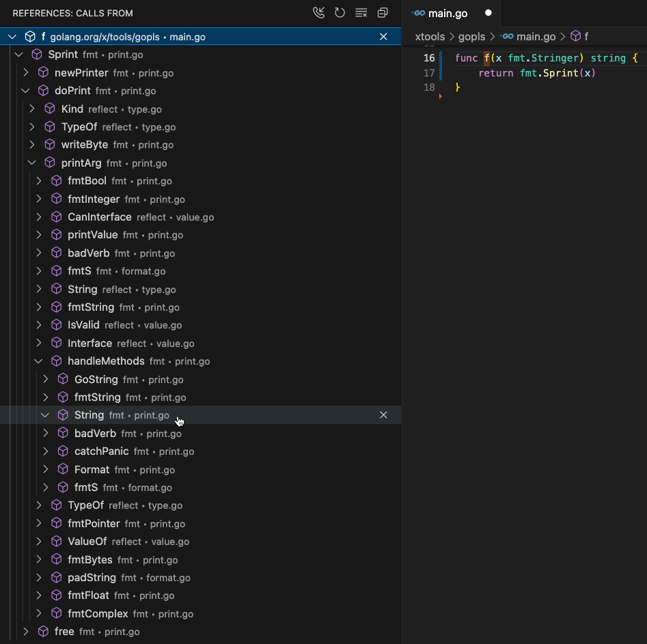Open the gopls breadcrumb segment
The width and height of the screenshot is (647, 644).
click(x=472, y=37)
